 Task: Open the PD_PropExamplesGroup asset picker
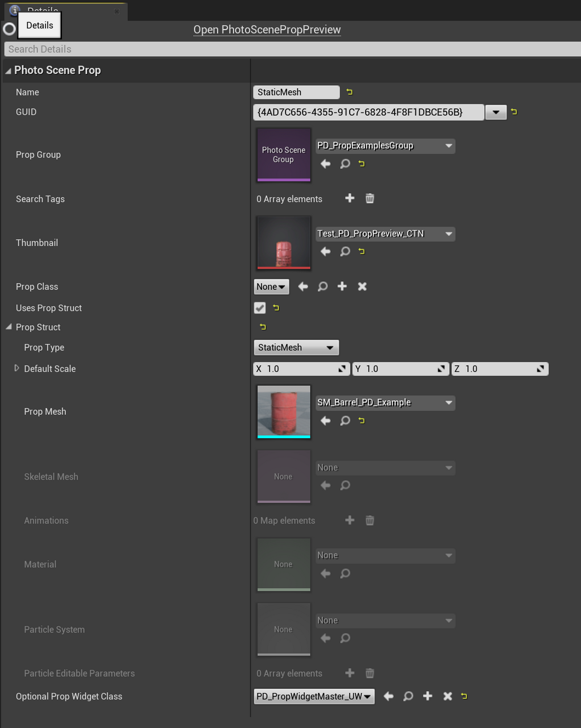coord(385,145)
